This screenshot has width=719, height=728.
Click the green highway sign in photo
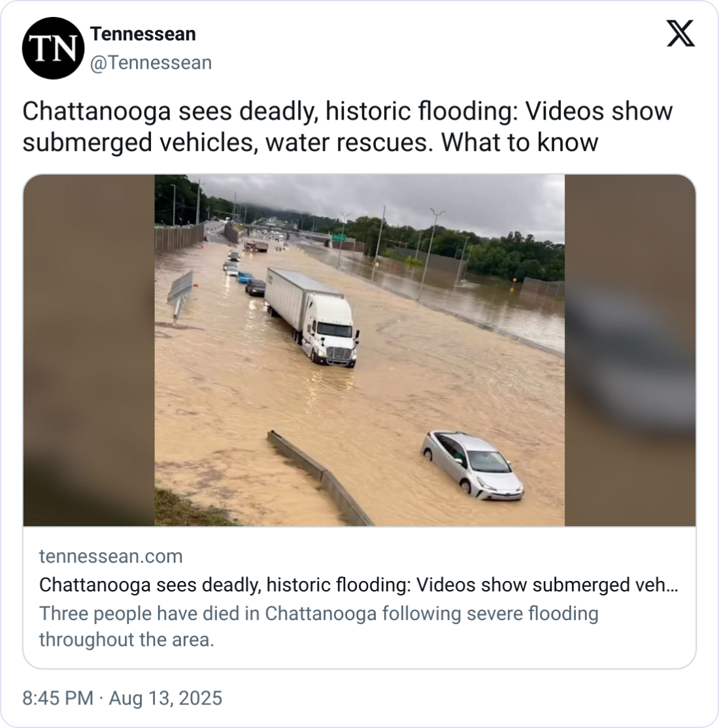(339, 237)
